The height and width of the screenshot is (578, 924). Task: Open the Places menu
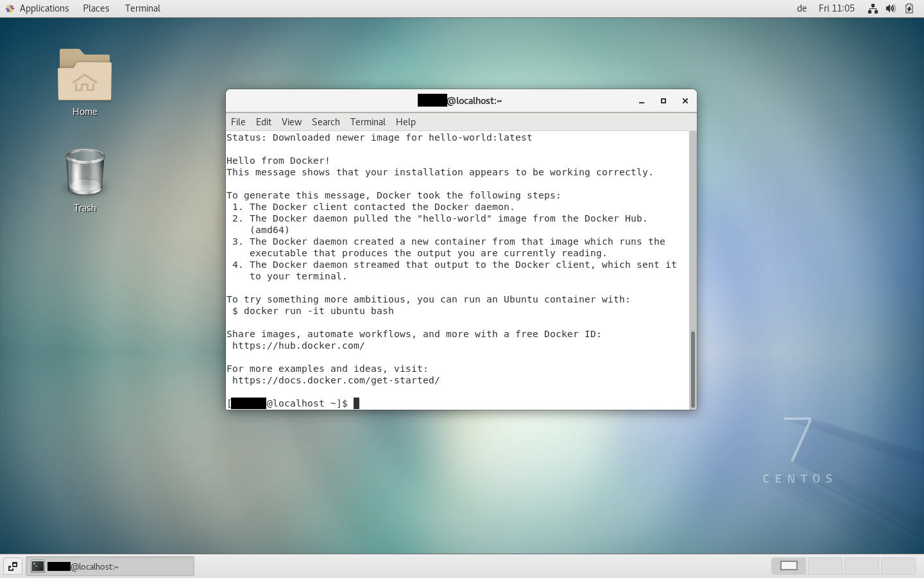click(96, 8)
